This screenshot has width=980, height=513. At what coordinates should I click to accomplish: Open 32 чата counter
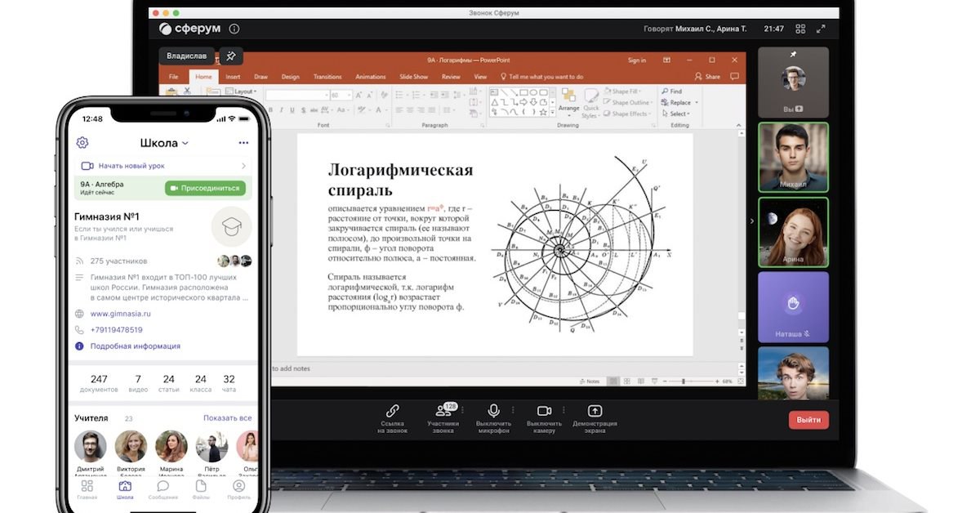(x=229, y=383)
